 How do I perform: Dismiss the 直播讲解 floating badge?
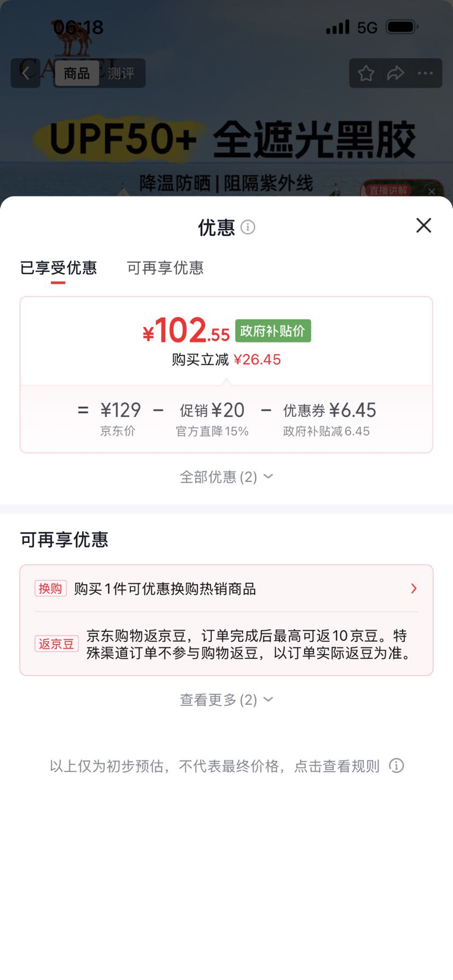432,191
